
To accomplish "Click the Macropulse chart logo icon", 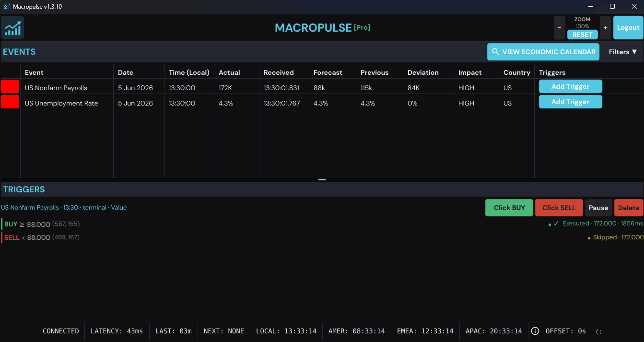I will coord(12,27).
